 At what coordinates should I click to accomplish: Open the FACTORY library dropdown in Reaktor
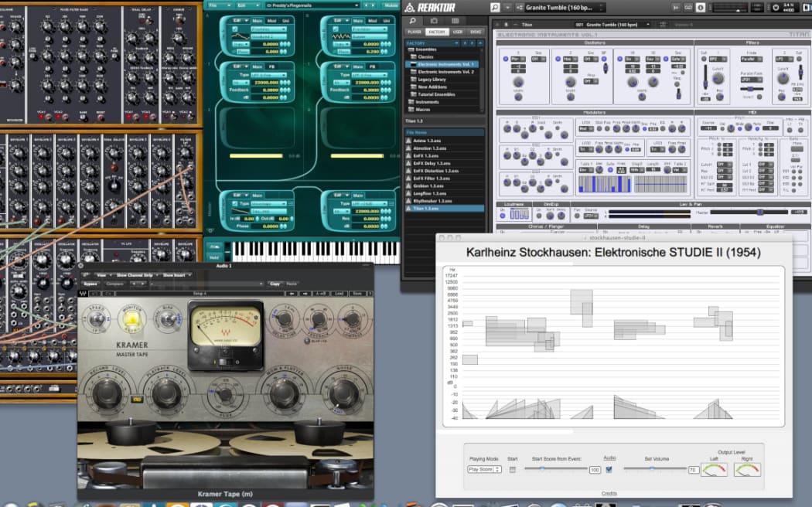point(432,43)
